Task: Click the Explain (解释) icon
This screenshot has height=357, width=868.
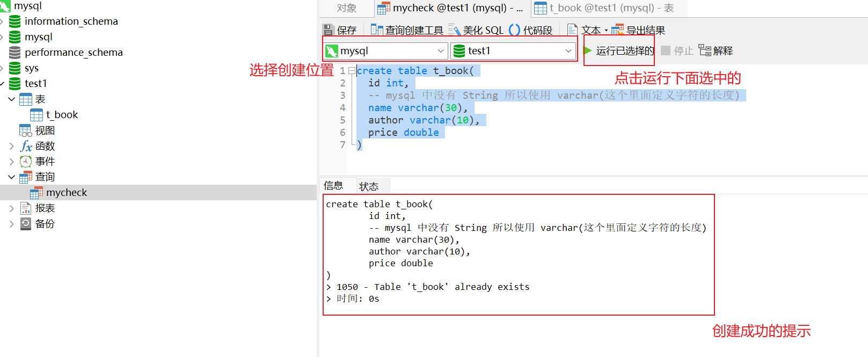Action: 705,50
